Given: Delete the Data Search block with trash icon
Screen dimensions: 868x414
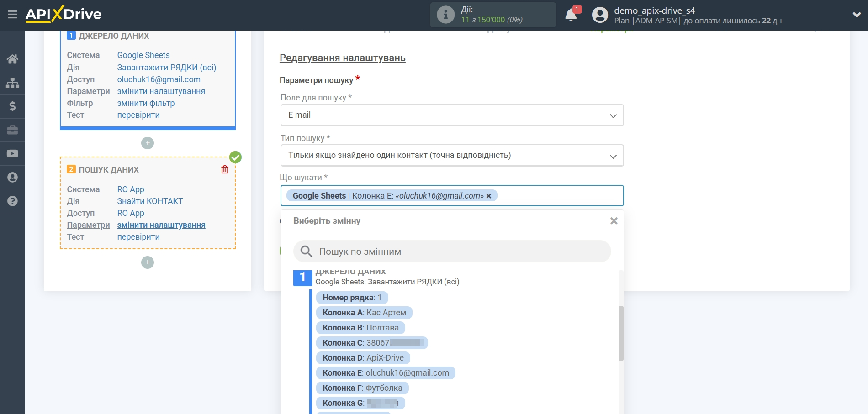Looking at the screenshot, I should pyautogui.click(x=225, y=170).
